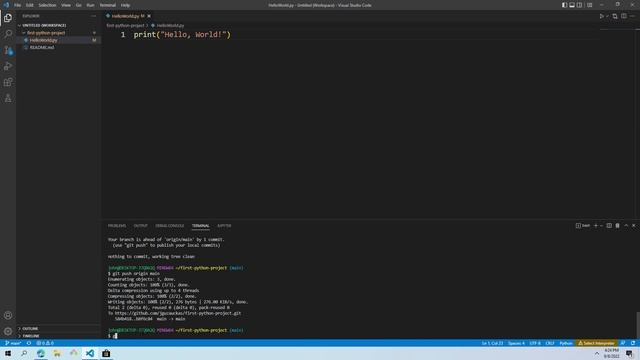Click the terminal panel vertical scrollbar
Screen dimensions: 640x360
[x=638, y=324]
